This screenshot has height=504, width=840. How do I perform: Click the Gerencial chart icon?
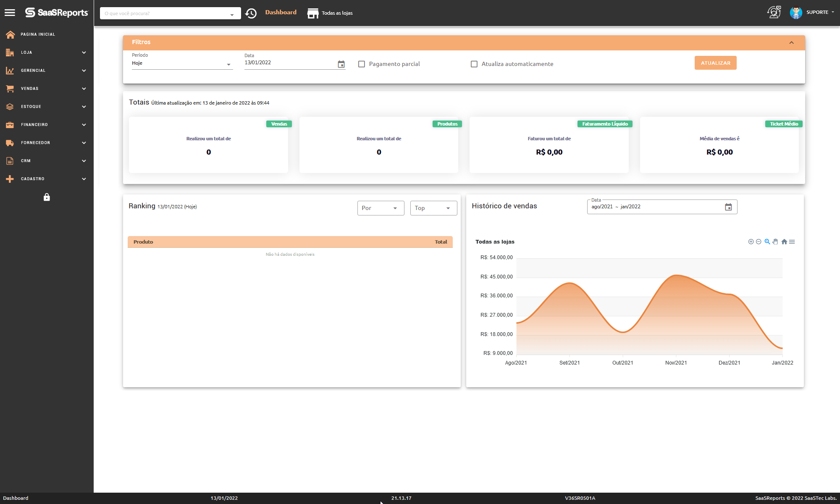[10, 71]
